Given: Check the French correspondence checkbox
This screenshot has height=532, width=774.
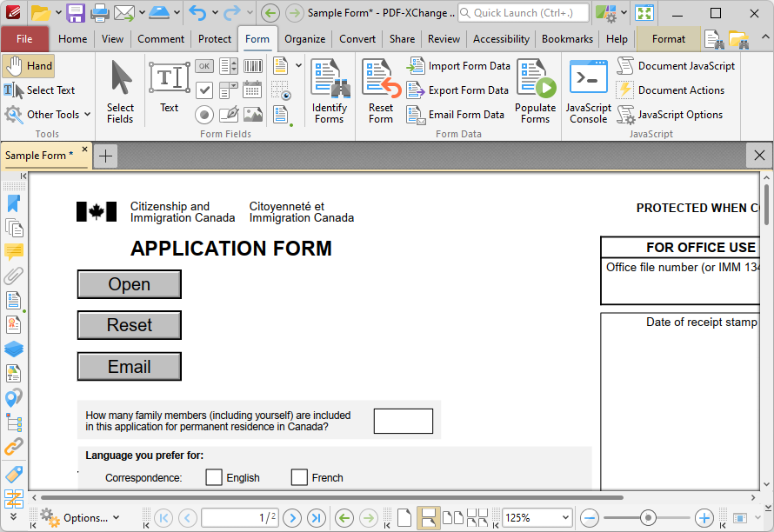Looking at the screenshot, I should [299, 477].
